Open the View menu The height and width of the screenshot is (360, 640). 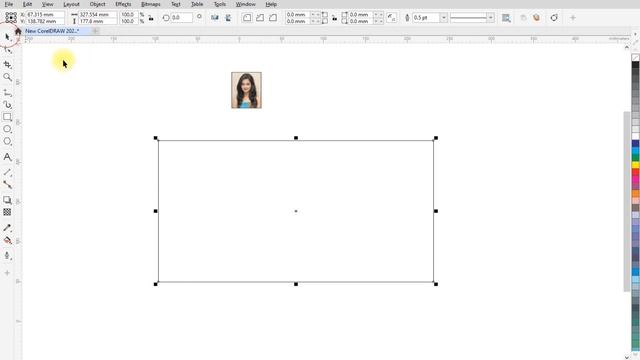point(47,4)
